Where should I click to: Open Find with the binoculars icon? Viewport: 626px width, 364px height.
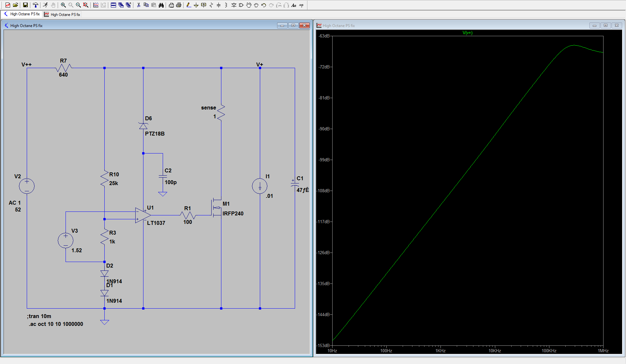(161, 5)
